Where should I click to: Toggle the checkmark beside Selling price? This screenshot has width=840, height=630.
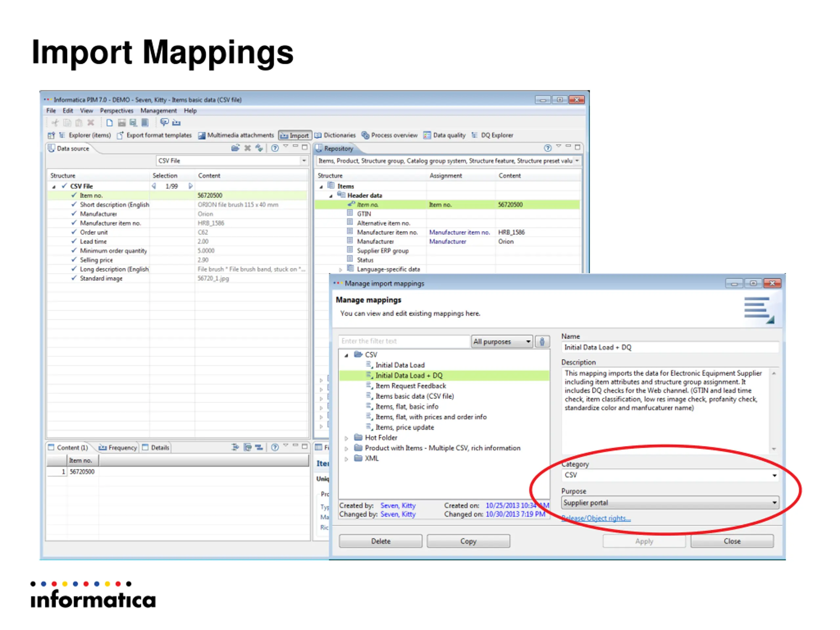pyautogui.click(x=74, y=260)
